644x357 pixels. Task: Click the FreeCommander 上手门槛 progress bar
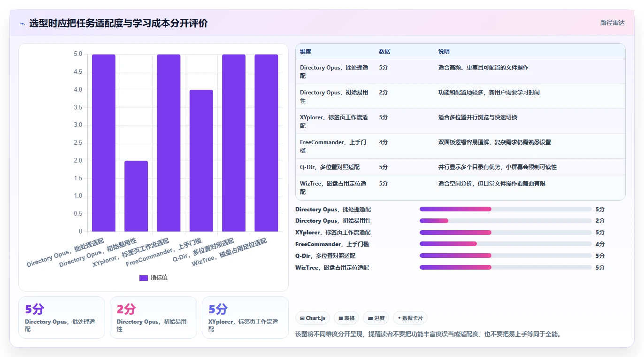point(506,244)
